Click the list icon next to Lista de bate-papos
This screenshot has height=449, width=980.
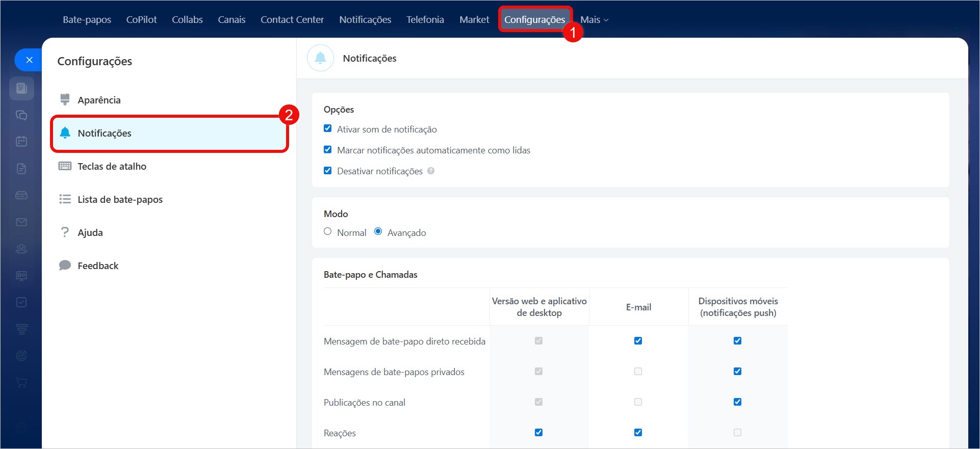[x=65, y=199]
